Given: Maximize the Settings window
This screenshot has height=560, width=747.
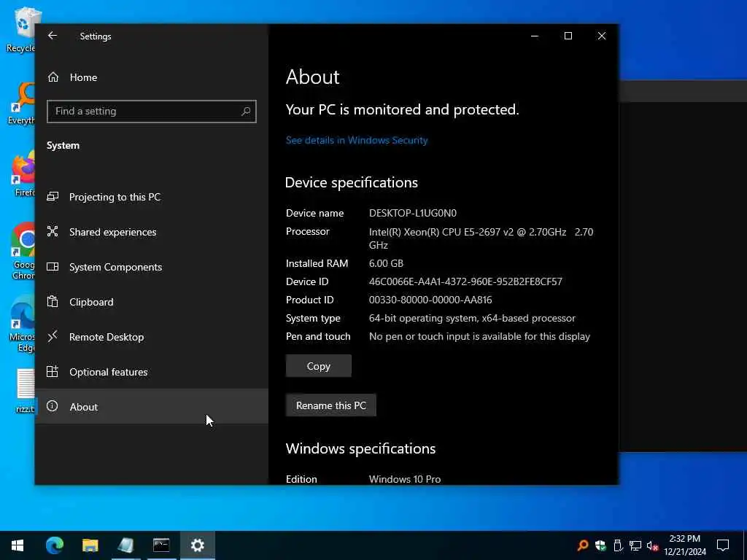Looking at the screenshot, I should (x=568, y=36).
